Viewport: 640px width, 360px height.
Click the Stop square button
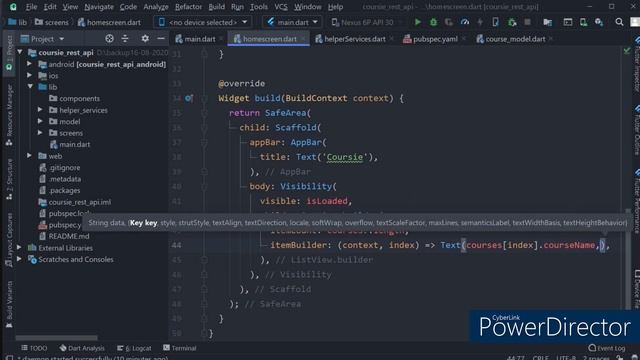(x=527, y=22)
